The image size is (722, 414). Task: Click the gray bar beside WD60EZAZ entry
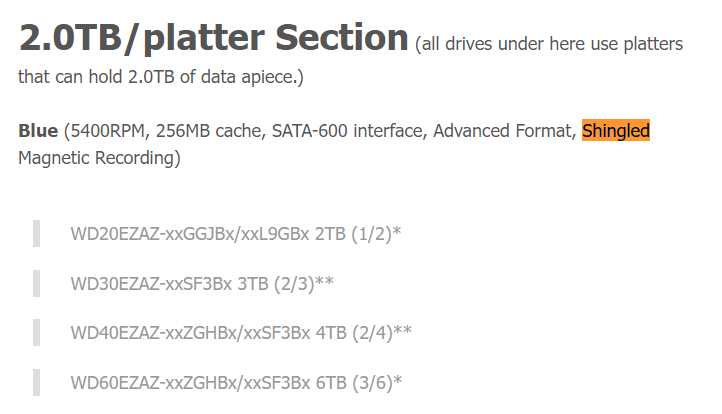(36, 382)
